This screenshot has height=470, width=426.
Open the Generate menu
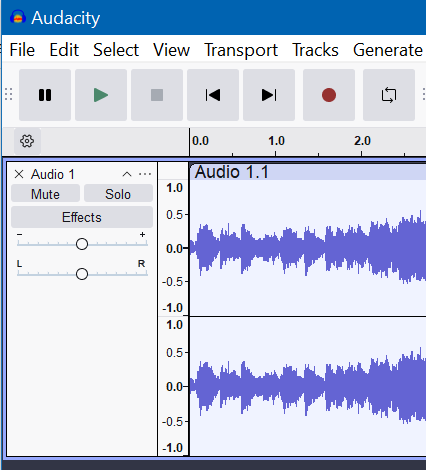(388, 50)
